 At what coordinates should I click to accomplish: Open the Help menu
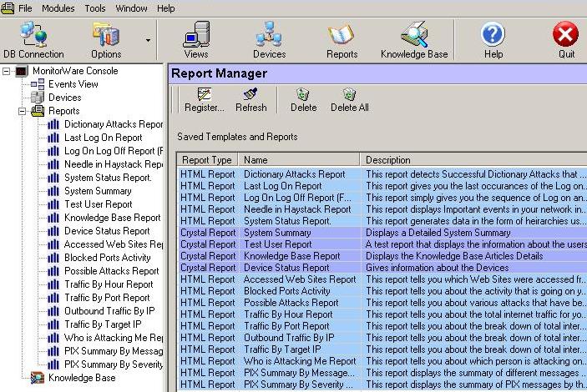point(165,8)
